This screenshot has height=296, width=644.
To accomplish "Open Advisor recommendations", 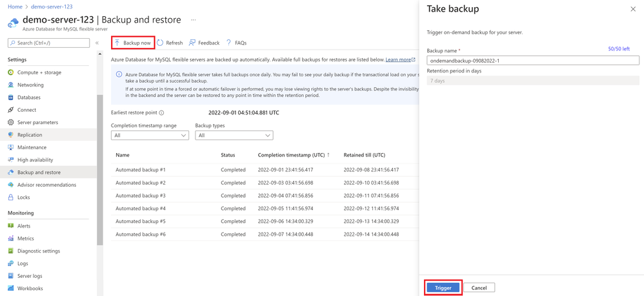I will pos(47,185).
